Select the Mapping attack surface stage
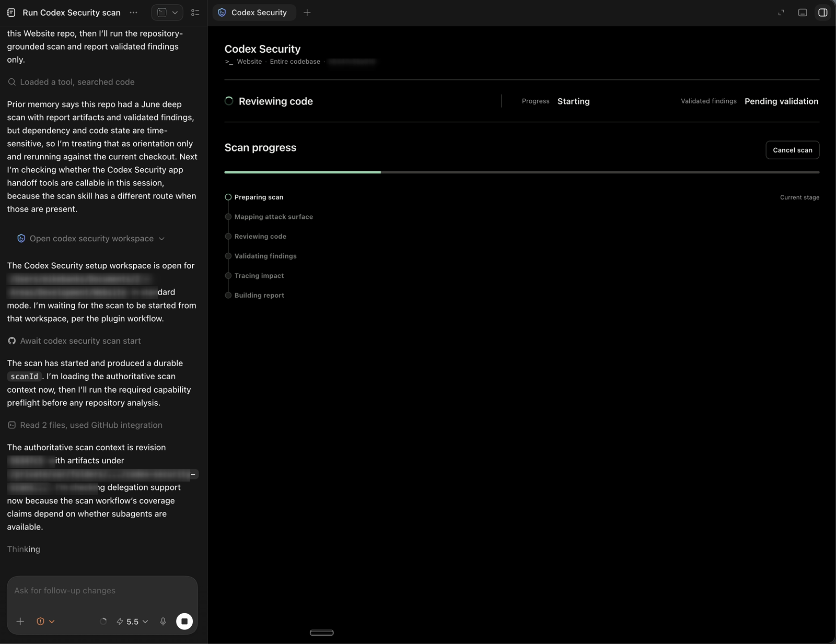Viewport: 836px width, 644px height. click(274, 217)
